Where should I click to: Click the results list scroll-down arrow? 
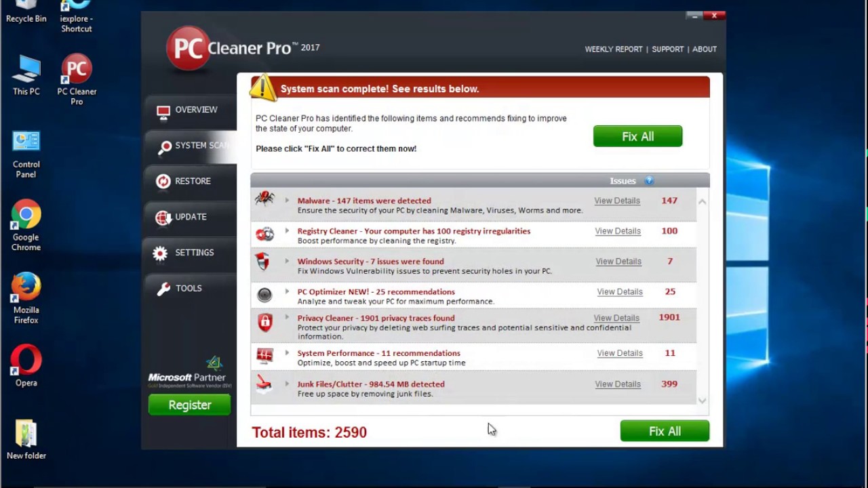tap(703, 400)
